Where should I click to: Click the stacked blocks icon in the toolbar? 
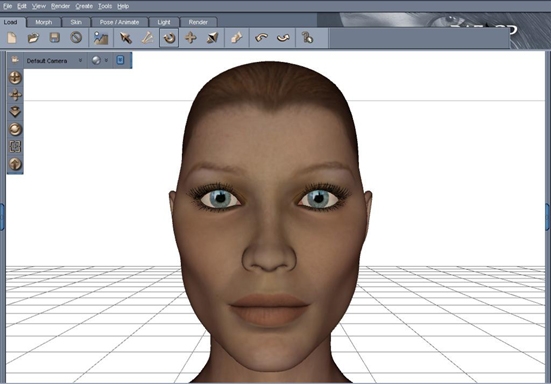click(237, 38)
